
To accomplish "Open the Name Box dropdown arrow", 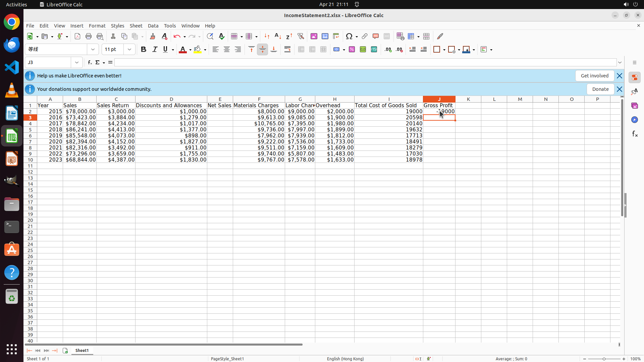I will pos(77,62).
